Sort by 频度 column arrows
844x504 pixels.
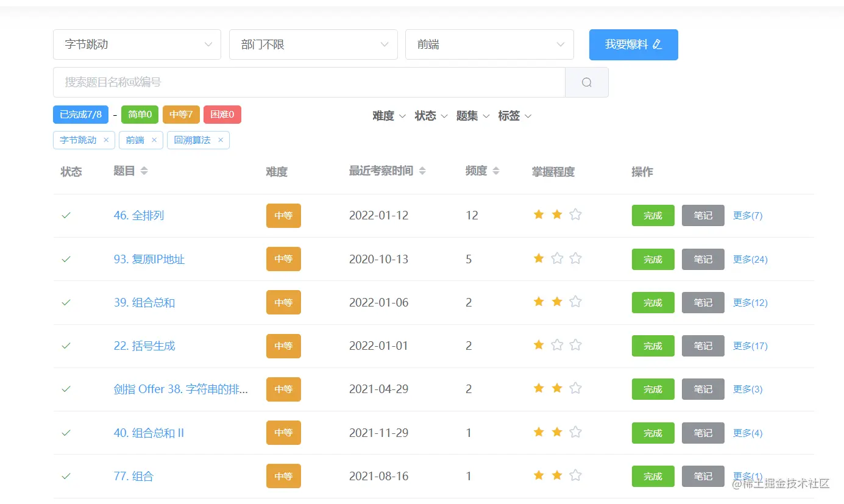coord(496,171)
